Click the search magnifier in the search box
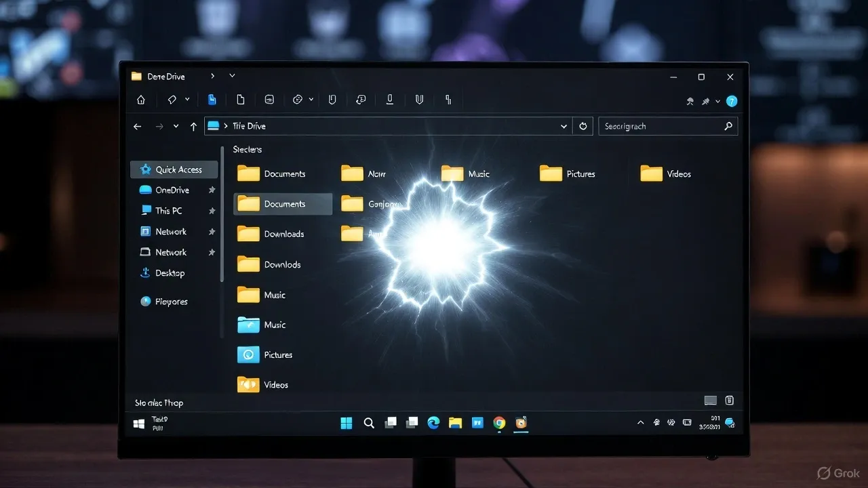Screen dimensions: 868x488 pyautogui.click(x=728, y=126)
